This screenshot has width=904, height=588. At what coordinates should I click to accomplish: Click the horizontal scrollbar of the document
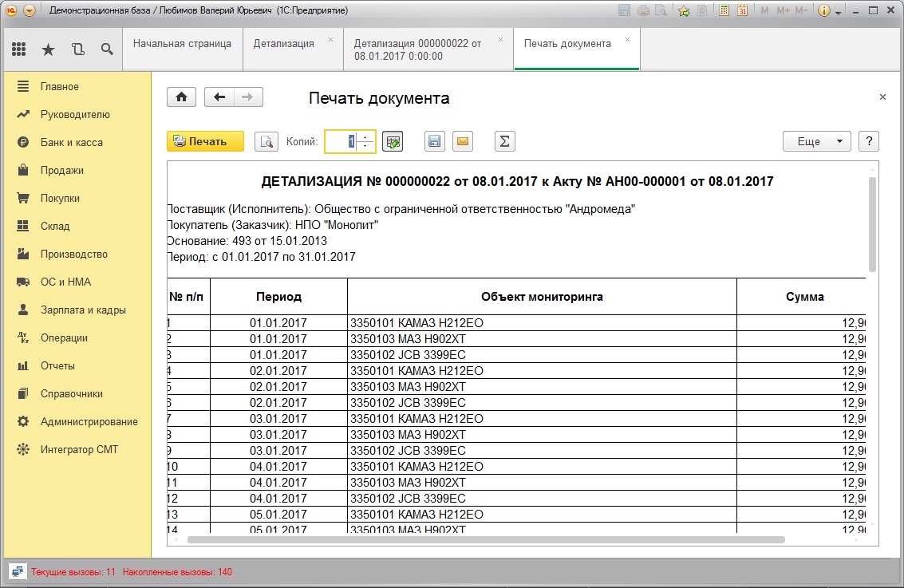(x=486, y=540)
